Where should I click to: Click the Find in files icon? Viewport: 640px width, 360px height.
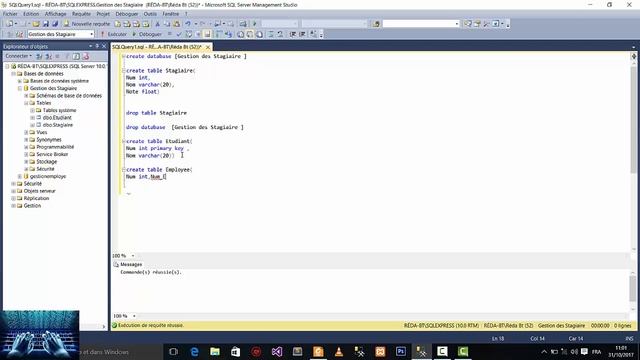click(376, 24)
